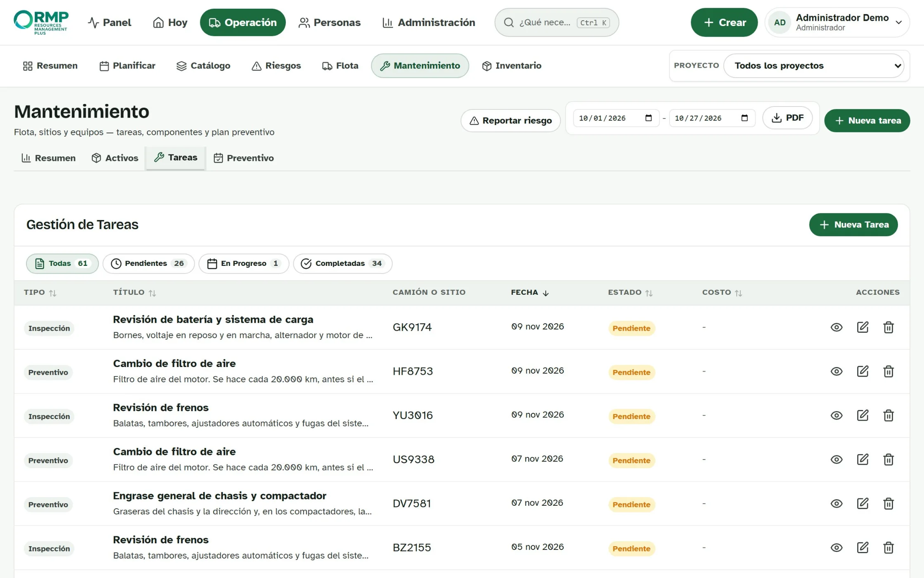This screenshot has width=924, height=578.
Task: Edit the US9338 air filter task
Action: click(863, 460)
